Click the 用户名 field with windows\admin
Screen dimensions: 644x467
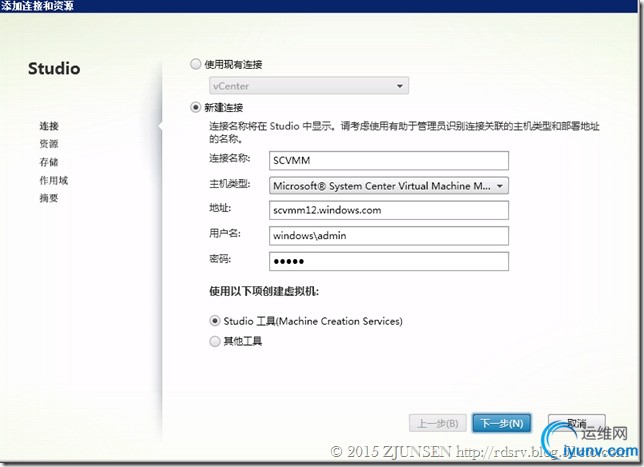389,236
